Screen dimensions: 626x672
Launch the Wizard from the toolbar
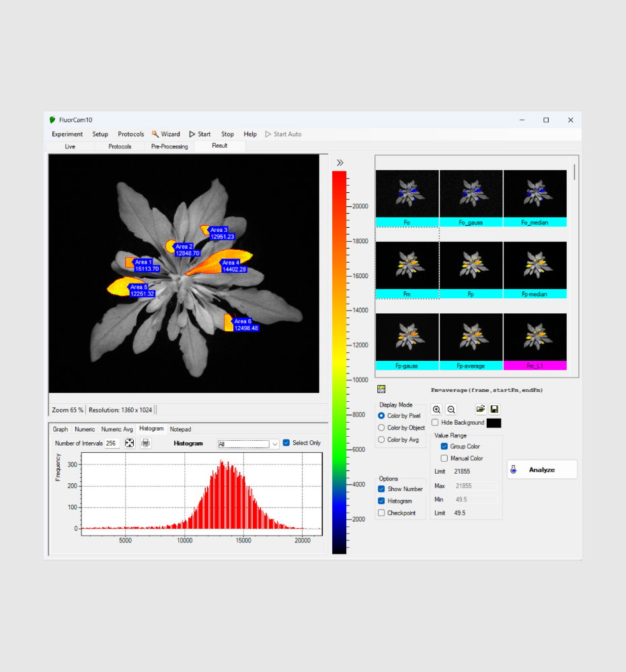coord(165,134)
